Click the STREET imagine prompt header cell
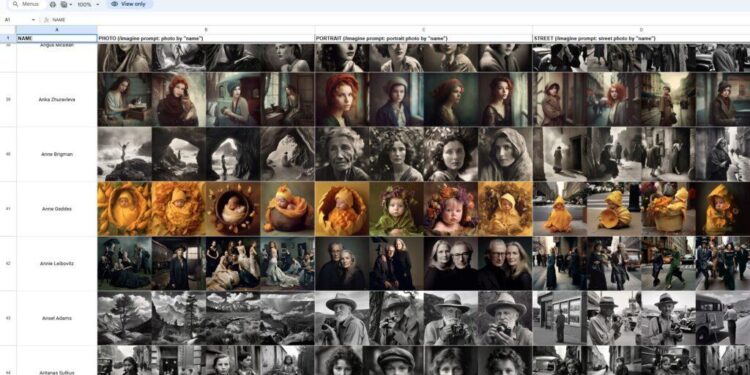This screenshot has height=375, width=750. [x=641, y=38]
